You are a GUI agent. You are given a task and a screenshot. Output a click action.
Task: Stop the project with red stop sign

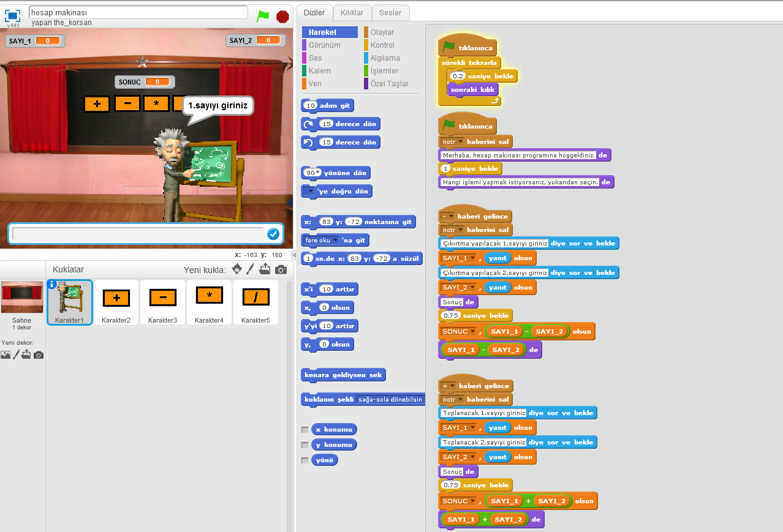(282, 17)
